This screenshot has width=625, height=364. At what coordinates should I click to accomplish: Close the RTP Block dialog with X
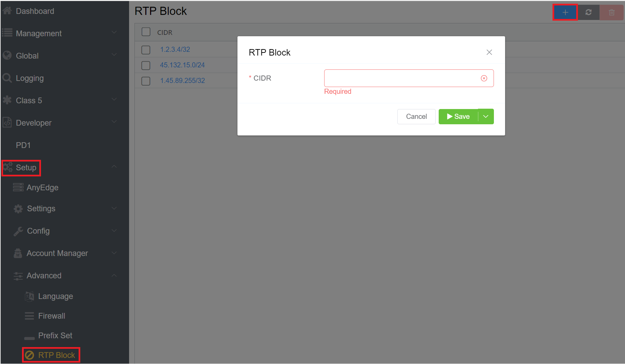489,52
